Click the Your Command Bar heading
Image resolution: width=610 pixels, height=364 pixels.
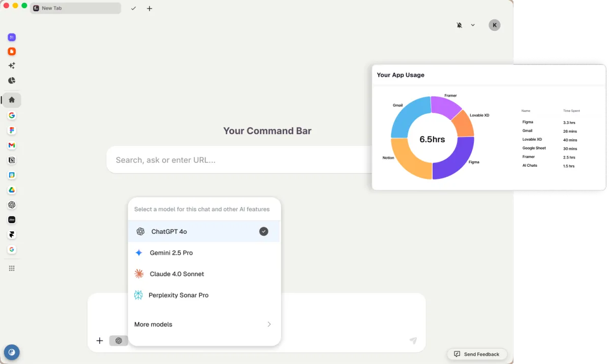(x=267, y=131)
